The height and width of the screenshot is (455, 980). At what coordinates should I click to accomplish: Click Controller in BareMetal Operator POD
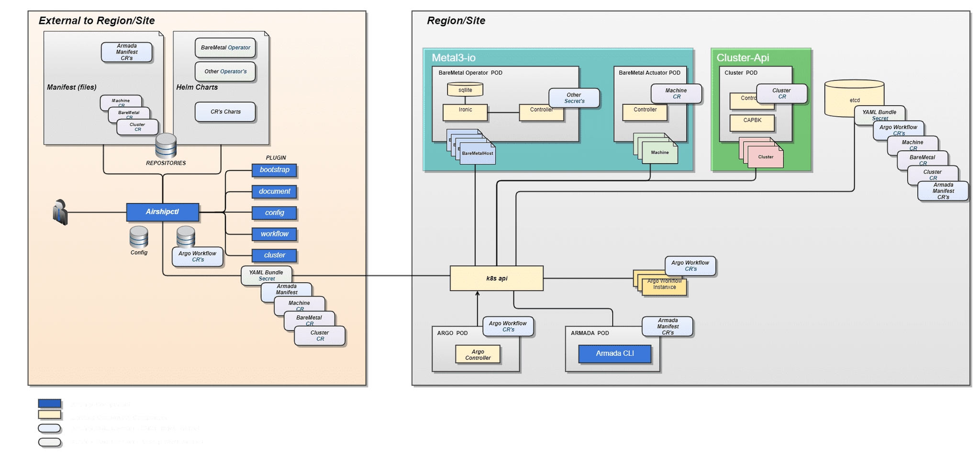pyautogui.click(x=541, y=112)
